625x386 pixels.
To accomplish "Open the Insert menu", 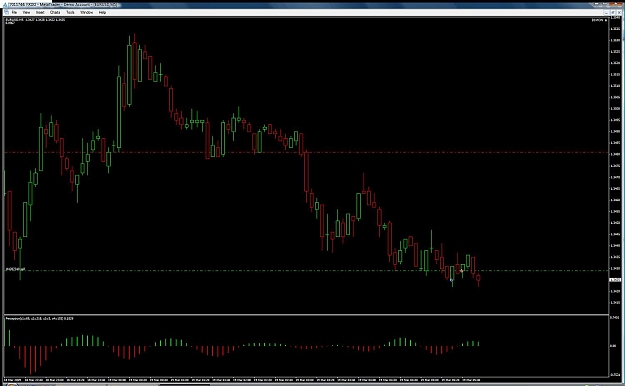I will 40,12.
